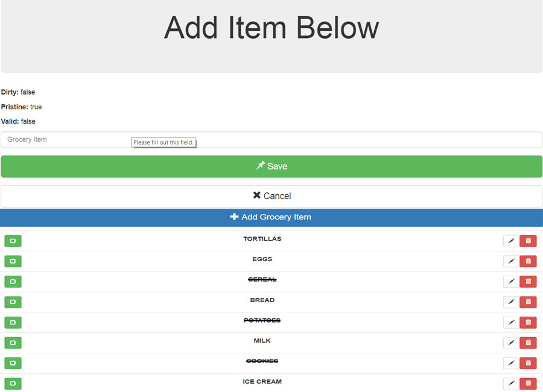Viewport: 543px width, 392px height.
Task: Uncheck the CEREAL completion toggle
Action: (13, 281)
